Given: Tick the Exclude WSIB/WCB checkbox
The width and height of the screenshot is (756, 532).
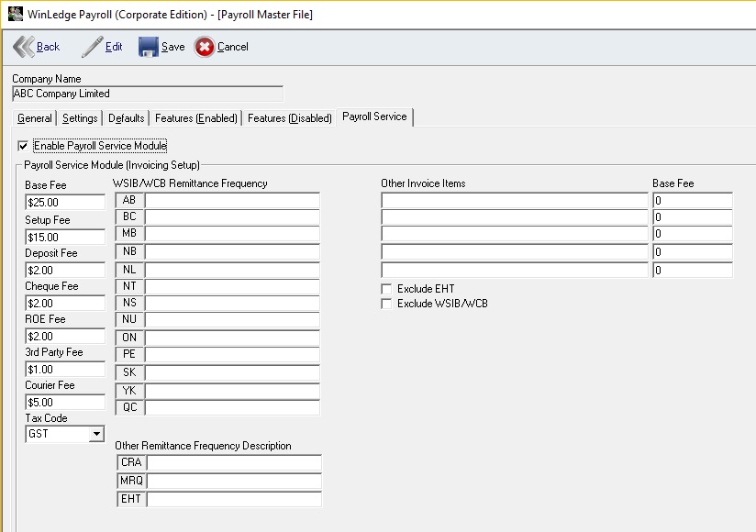Looking at the screenshot, I should coord(386,304).
